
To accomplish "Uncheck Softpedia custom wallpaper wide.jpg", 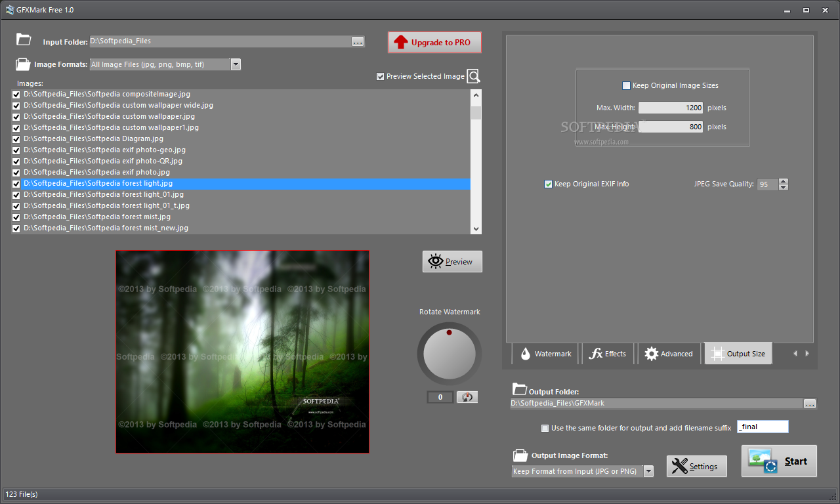I will tap(16, 106).
